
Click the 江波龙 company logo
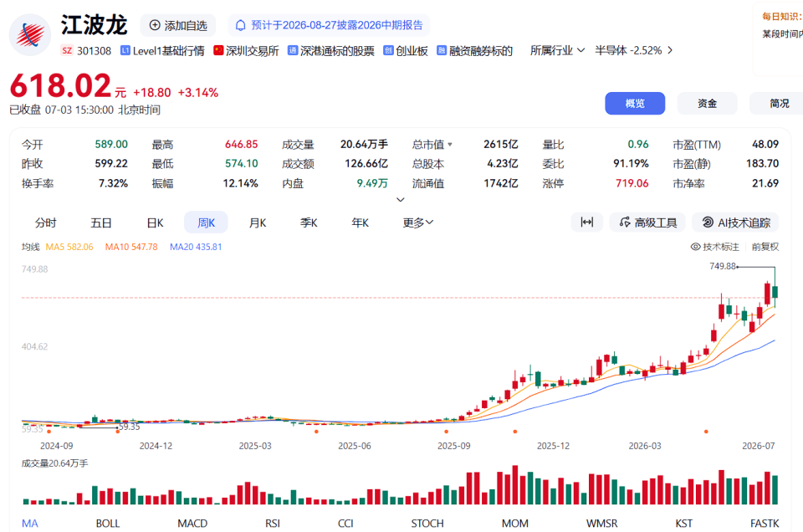click(30, 35)
